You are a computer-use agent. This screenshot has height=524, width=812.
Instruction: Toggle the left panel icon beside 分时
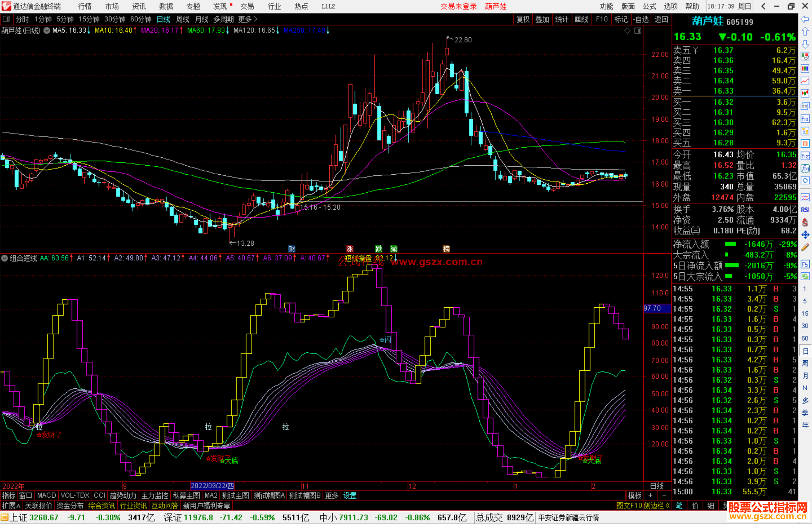tap(6, 19)
